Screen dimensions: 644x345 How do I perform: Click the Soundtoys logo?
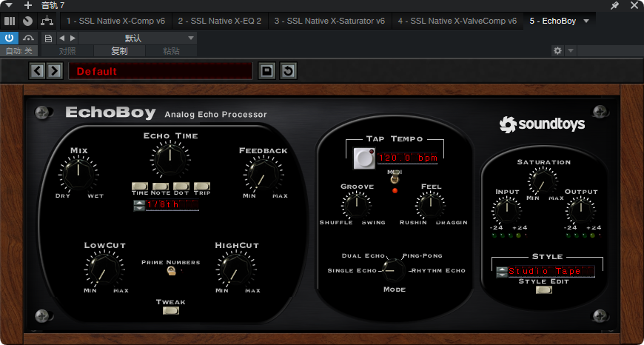point(542,124)
